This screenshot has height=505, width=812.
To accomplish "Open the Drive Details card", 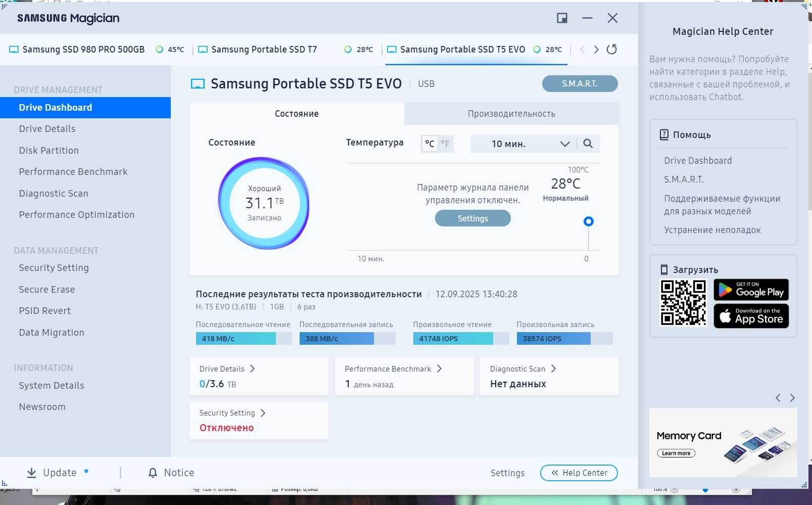I will tap(259, 376).
